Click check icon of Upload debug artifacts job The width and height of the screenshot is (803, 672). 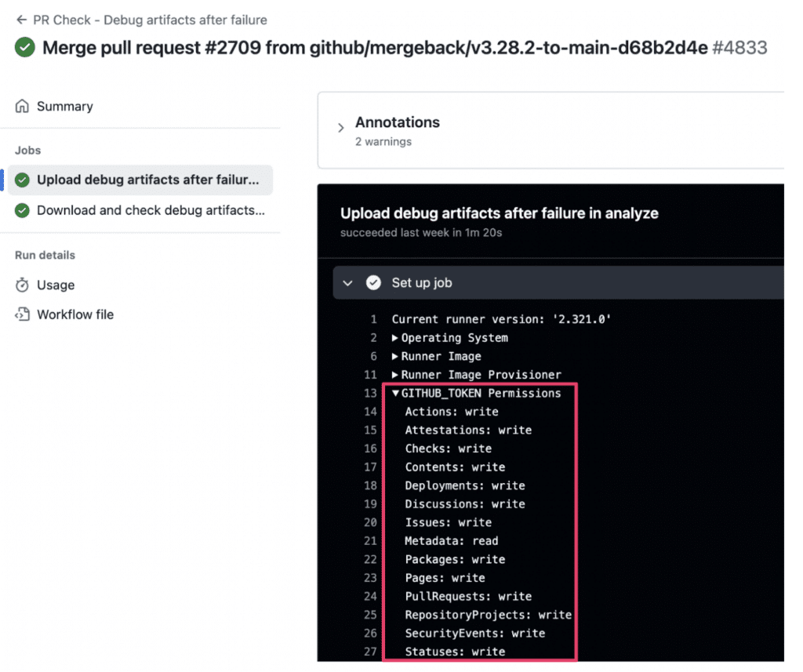pos(22,180)
